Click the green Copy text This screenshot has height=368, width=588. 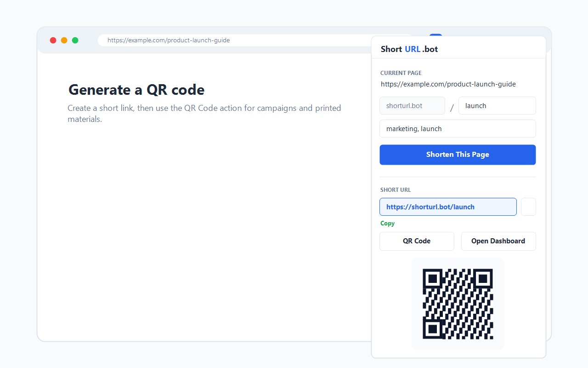point(387,223)
